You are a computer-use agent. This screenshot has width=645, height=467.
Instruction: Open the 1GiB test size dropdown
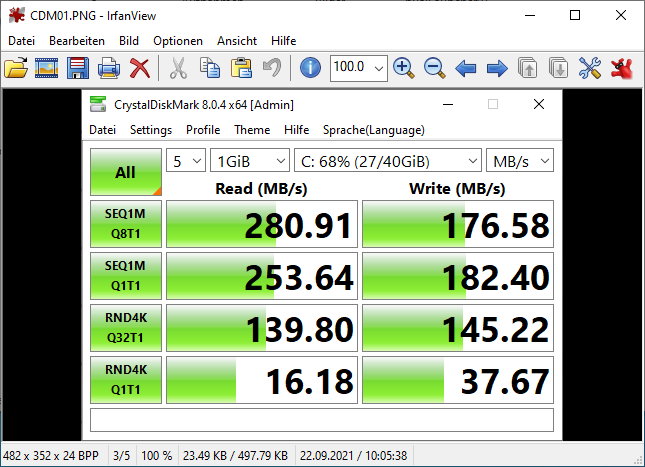point(249,161)
